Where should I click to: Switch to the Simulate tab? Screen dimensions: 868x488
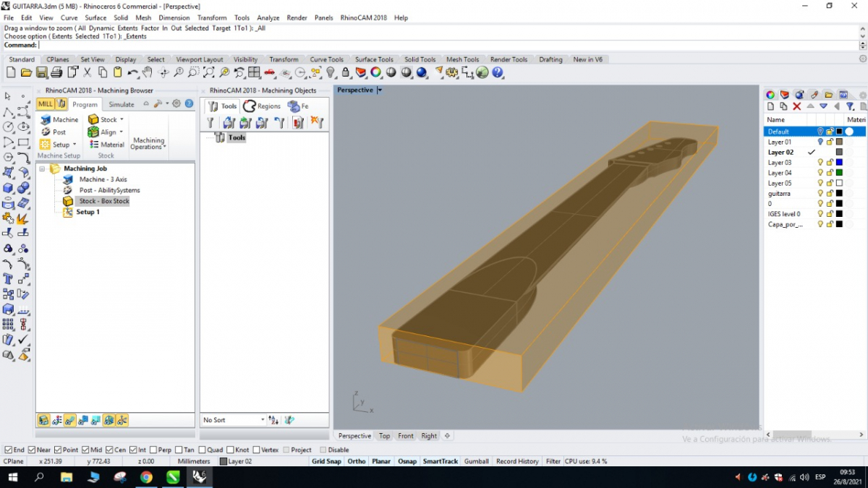point(122,104)
